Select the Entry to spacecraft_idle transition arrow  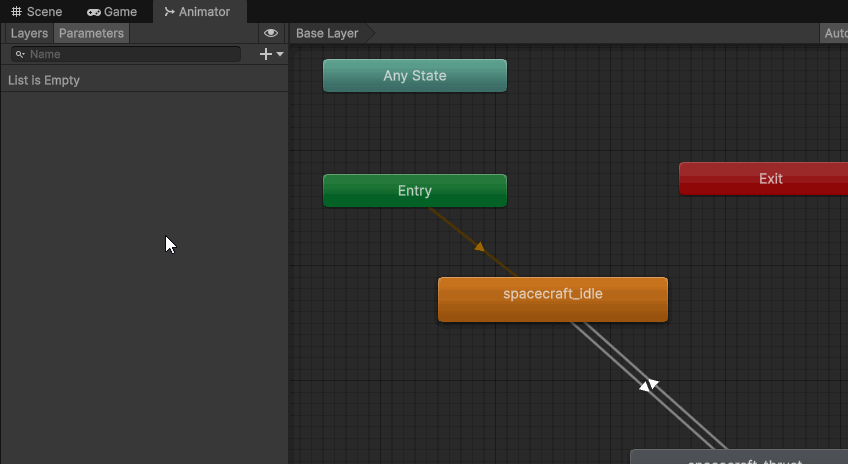(479, 247)
